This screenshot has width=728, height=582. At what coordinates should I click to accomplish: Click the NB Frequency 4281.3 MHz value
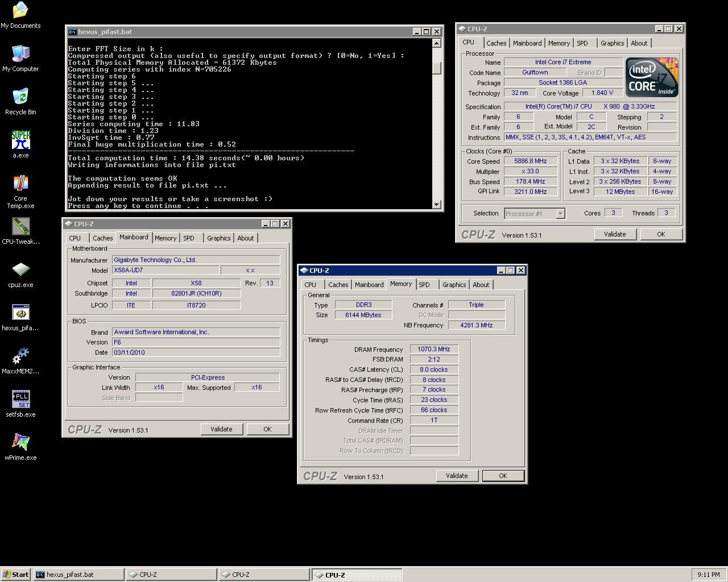click(477, 325)
